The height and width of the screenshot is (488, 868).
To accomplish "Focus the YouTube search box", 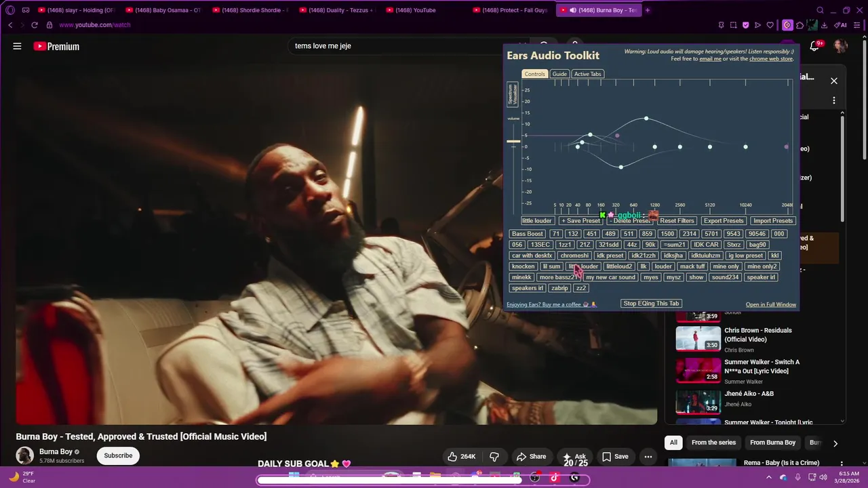I will click(x=400, y=45).
